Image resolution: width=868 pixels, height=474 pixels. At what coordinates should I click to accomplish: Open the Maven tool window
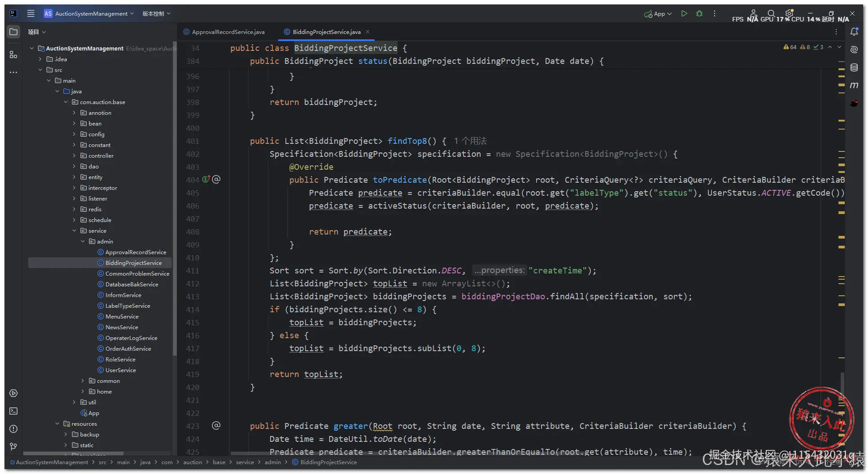click(854, 85)
